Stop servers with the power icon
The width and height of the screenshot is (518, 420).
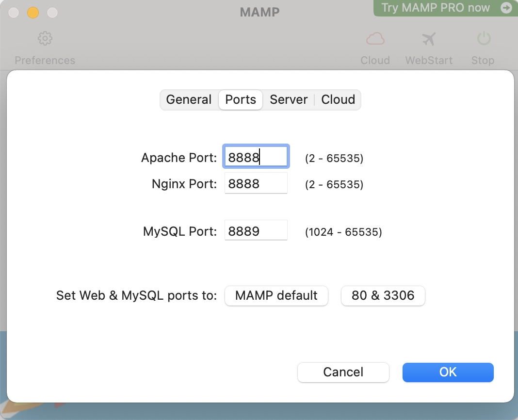484,39
